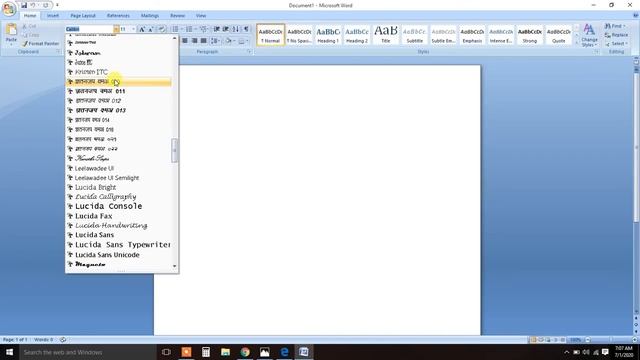Grow the font size
Image resolution: width=640 pixels, height=360 pixels.
142,29
